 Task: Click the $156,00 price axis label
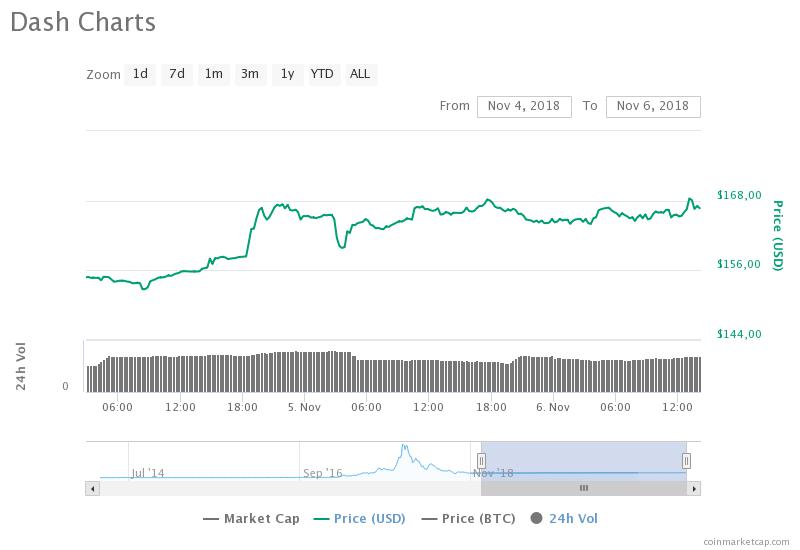click(x=739, y=264)
